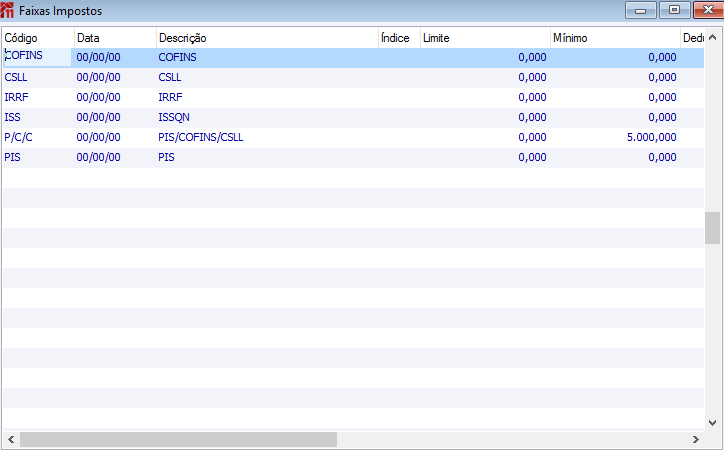
Task: Select the P/C/C code cell
Action: tap(37, 137)
